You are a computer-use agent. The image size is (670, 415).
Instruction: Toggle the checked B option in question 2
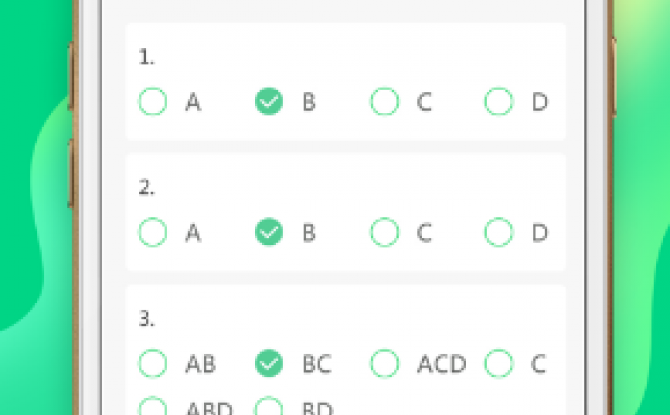pos(269,233)
